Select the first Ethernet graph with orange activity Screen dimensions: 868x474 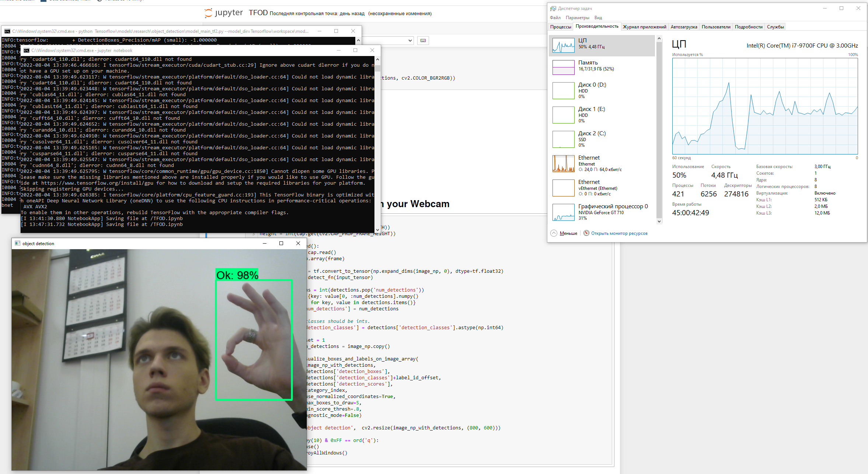click(x=563, y=164)
